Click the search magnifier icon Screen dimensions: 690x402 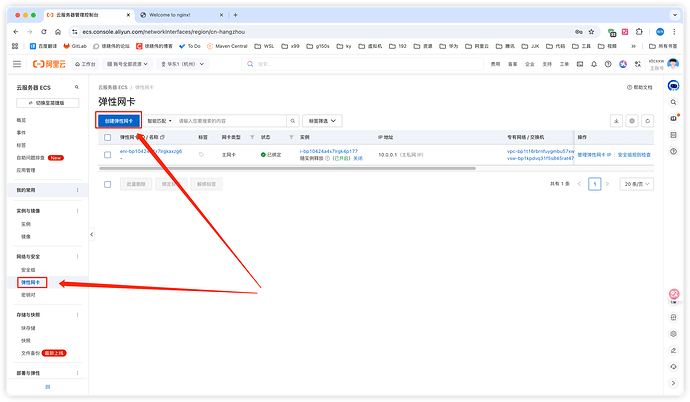(x=293, y=120)
